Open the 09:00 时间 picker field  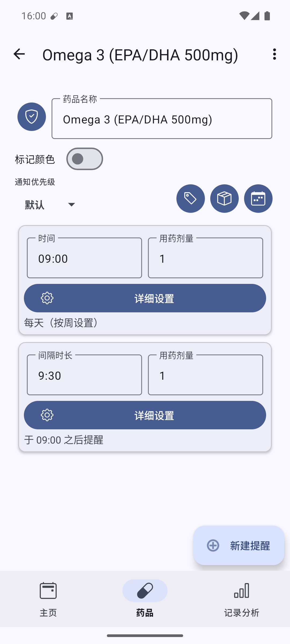[84, 258]
